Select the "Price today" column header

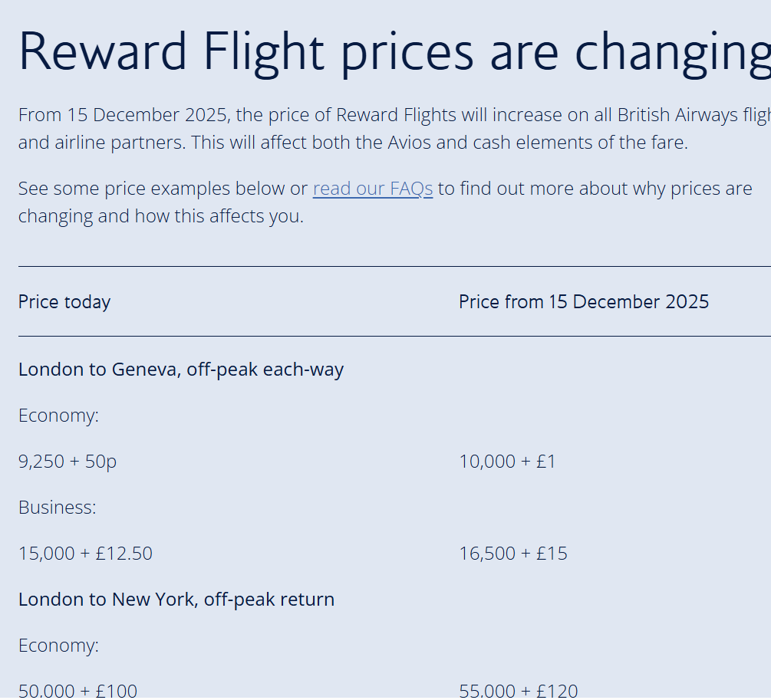(x=64, y=302)
